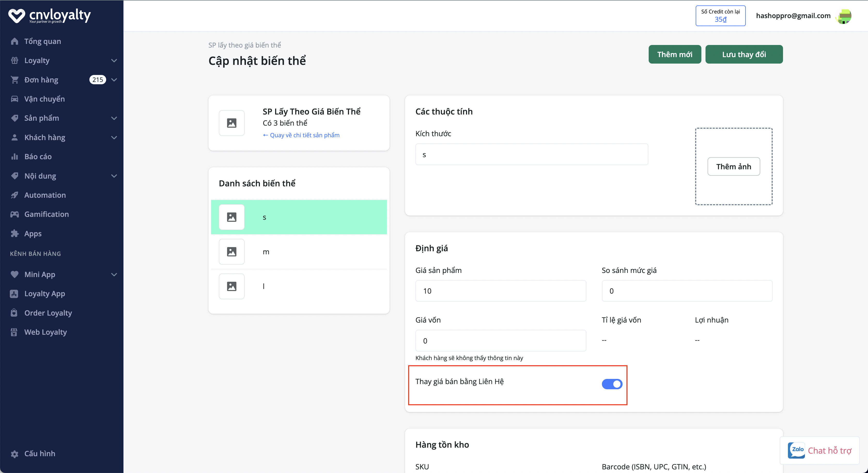Click the Apps puzzle icon
The height and width of the screenshot is (473, 868).
(14, 233)
